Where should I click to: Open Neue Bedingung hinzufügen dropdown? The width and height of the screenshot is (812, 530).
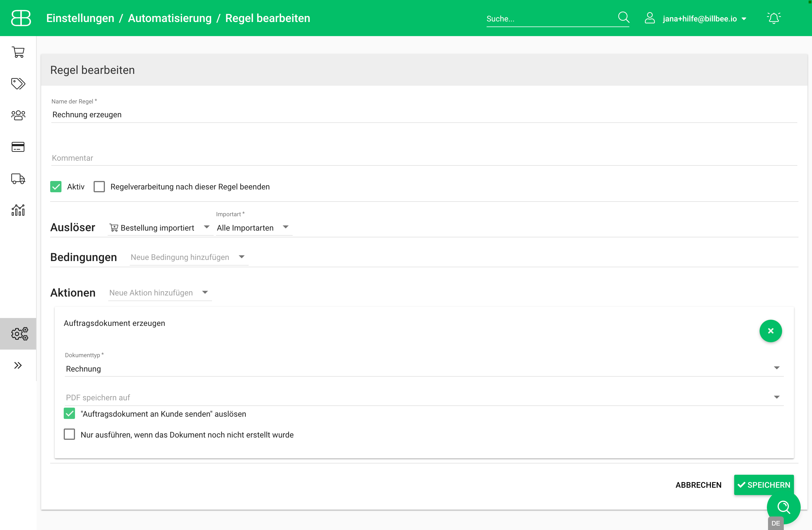click(x=189, y=257)
